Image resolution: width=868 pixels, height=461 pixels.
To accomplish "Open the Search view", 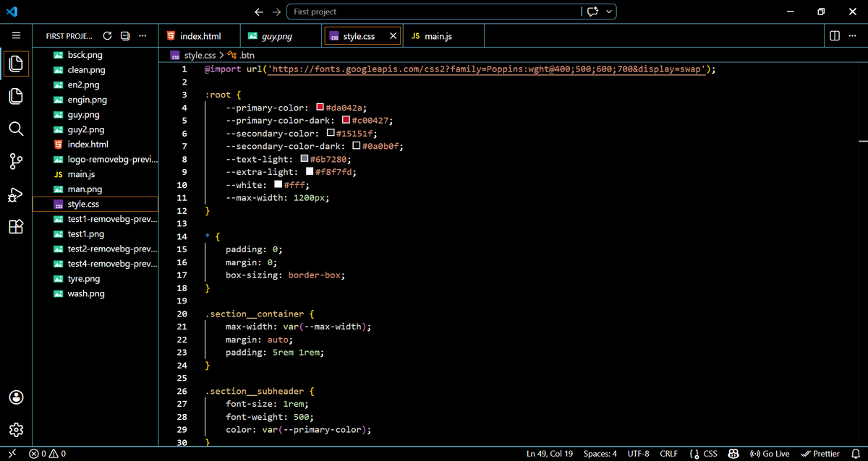I will click(x=16, y=129).
